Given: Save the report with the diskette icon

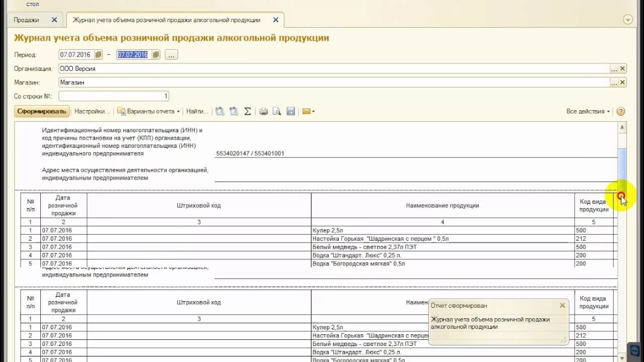Looking at the screenshot, I should (x=291, y=111).
